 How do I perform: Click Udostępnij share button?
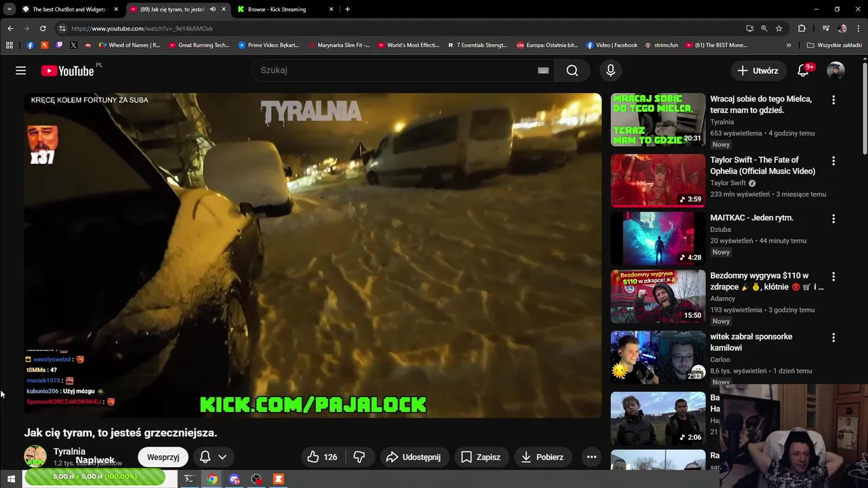413,457
